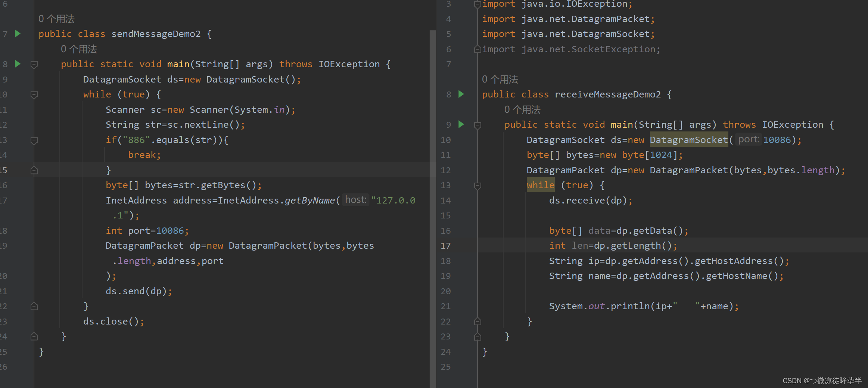Image resolution: width=868 pixels, height=388 pixels.
Task: Run receiveMessageDemo2 class via gutter arrow
Action: 461,94
